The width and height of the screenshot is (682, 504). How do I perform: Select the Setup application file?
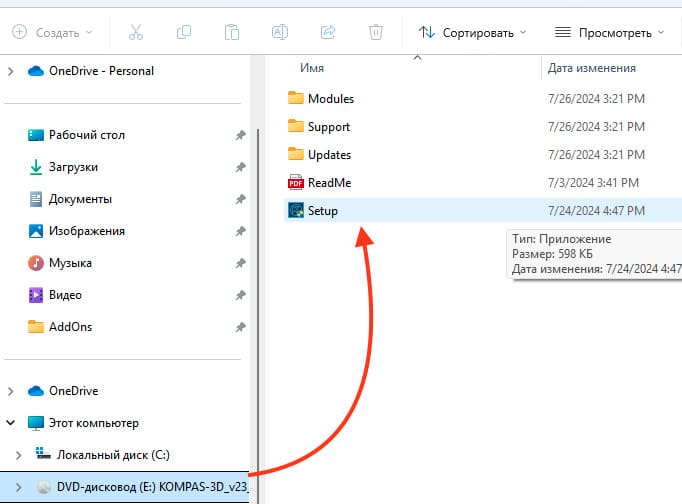click(x=483, y=210)
